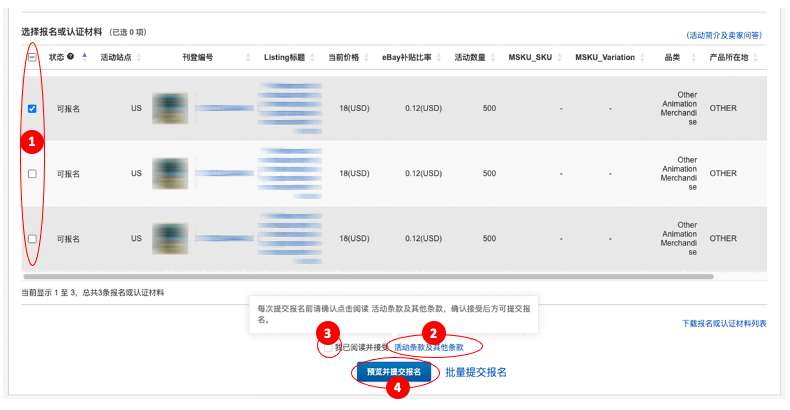Tick the 我已阅读并接受 checkbox
The height and width of the screenshot is (410, 790).
pyautogui.click(x=328, y=348)
